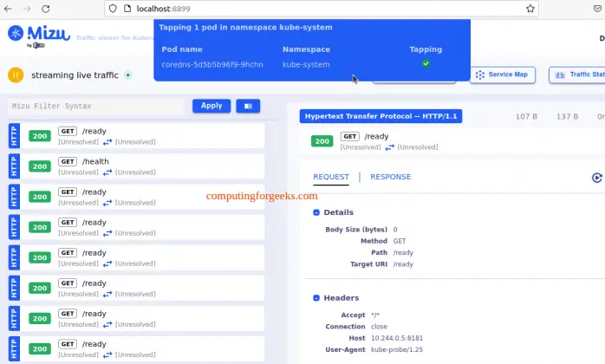
Task: Focus the Mizu Filter Syntax field
Action: pyautogui.click(x=98, y=106)
